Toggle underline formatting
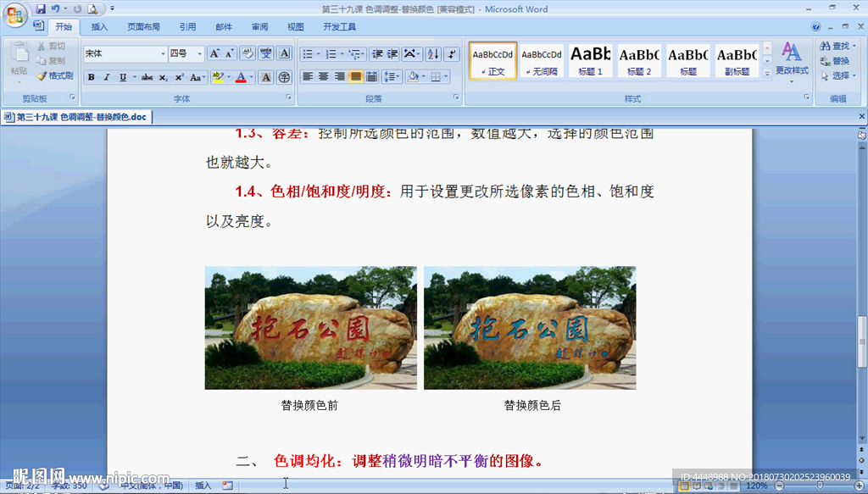This screenshot has width=868, height=494. [x=123, y=77]
